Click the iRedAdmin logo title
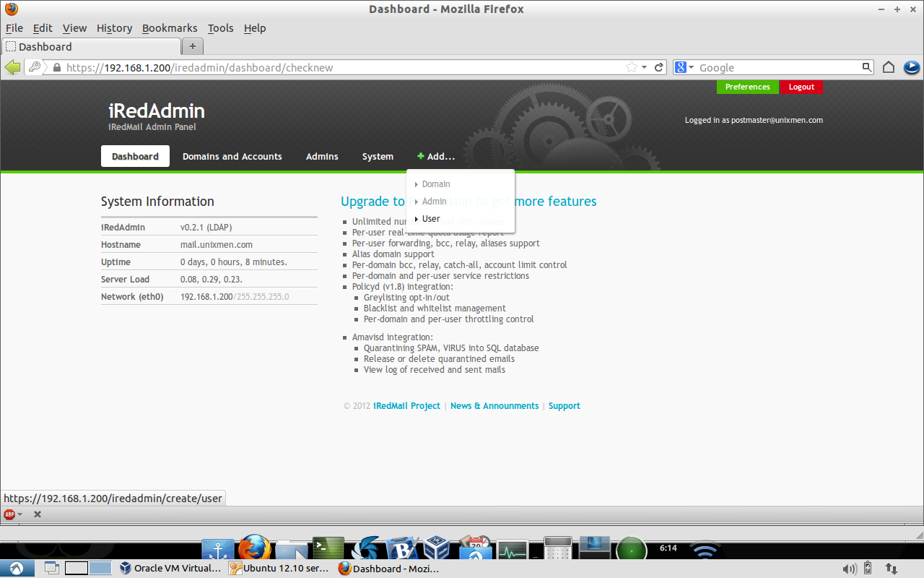The image size is (924, 578). coord(157,111)
